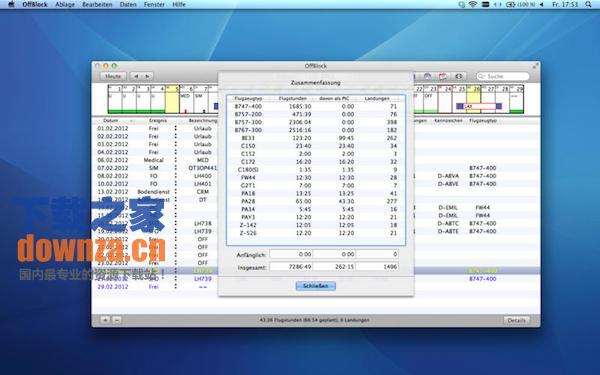Screen dimensions: 600x375
Task: Select the FW44 summary row
Action: click(316, 178)
